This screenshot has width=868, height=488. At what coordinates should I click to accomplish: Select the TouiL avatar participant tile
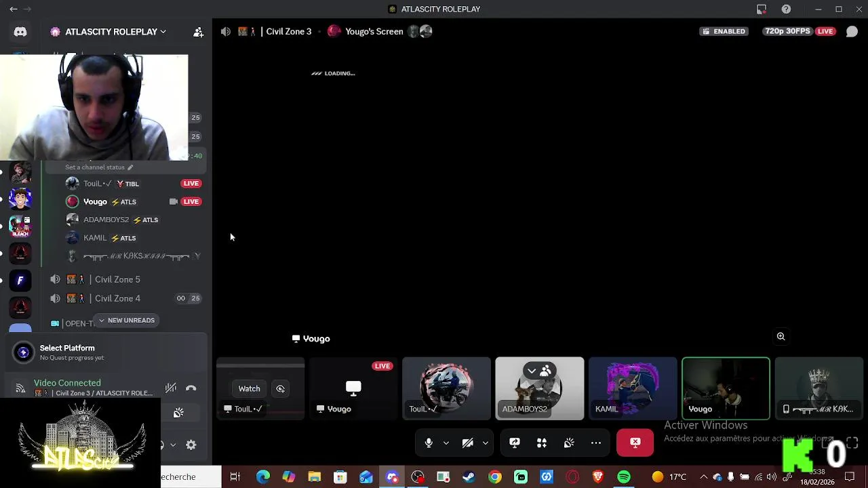pos(446,388)
